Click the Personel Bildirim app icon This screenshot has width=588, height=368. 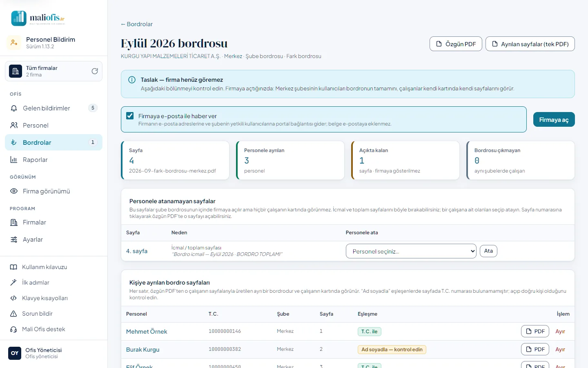click(x=14, y=43)
